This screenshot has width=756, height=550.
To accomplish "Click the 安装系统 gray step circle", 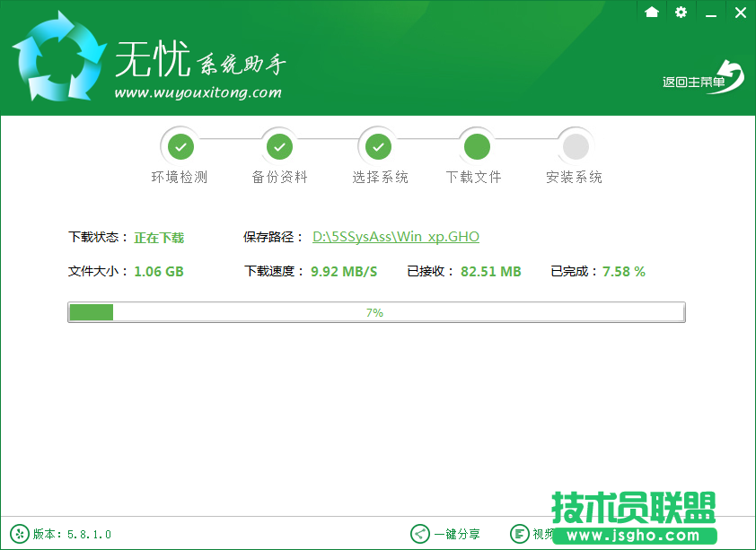I will [x=575, y=144].
